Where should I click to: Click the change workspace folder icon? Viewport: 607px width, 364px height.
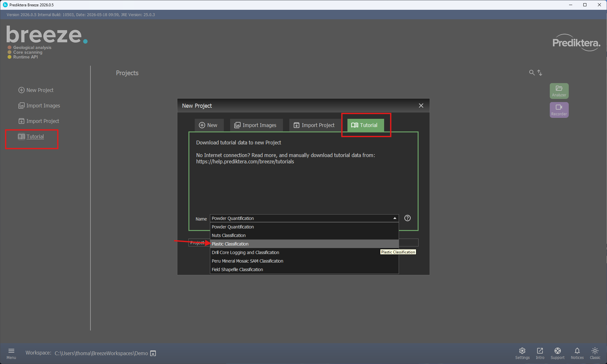153,353
